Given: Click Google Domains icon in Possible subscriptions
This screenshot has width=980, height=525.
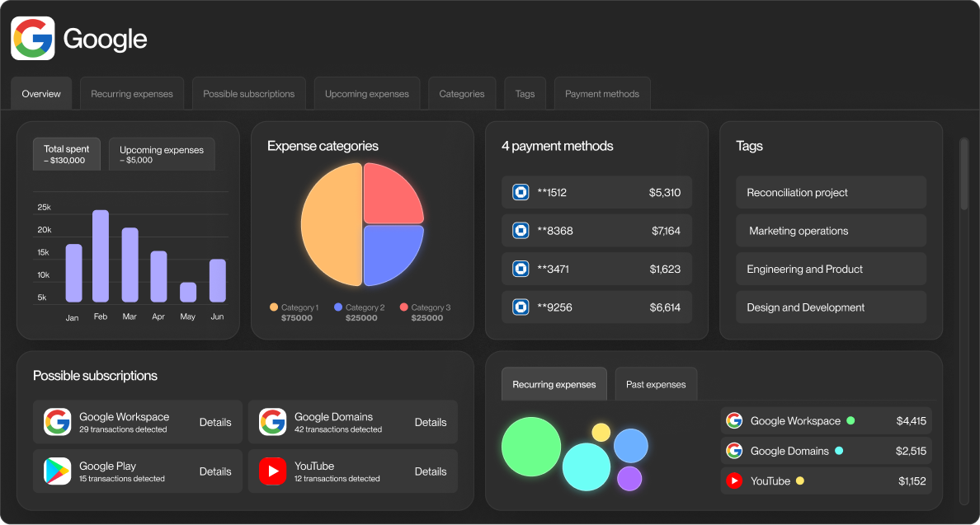Looking at the screenshot, I should click(x=272, y=422).
